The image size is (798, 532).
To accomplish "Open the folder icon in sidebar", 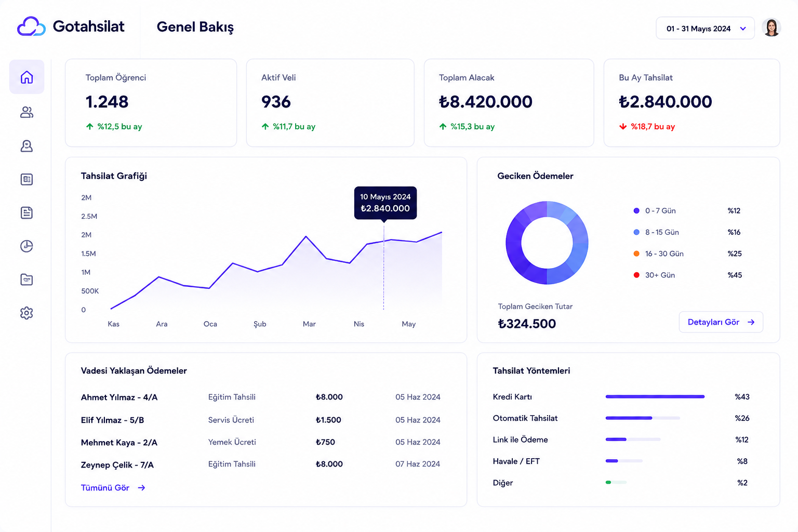I will click(26, 280).
